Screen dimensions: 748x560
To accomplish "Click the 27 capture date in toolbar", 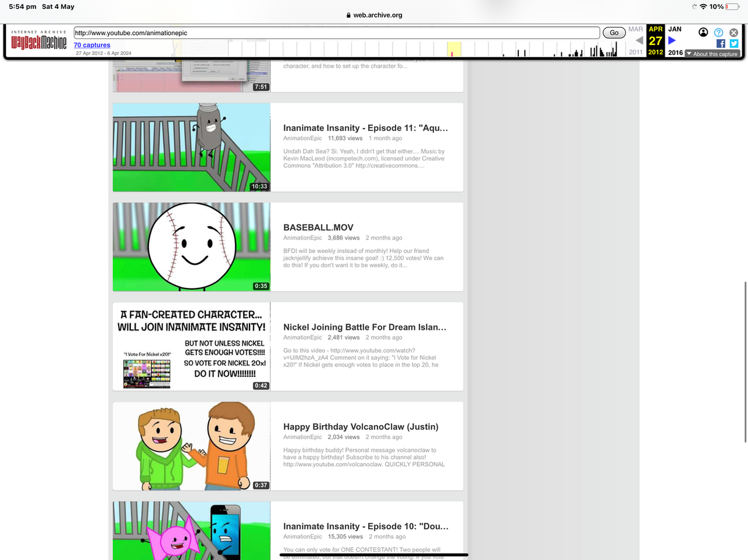I will [656, 41].
